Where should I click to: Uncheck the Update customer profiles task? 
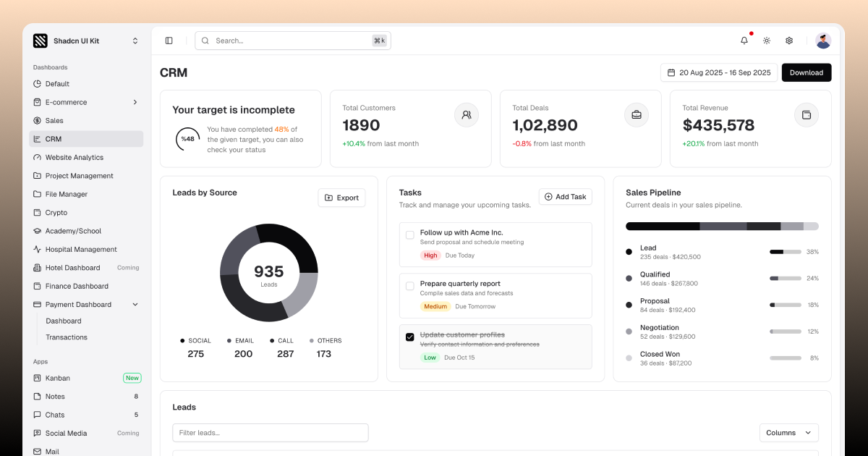point(410,337)
